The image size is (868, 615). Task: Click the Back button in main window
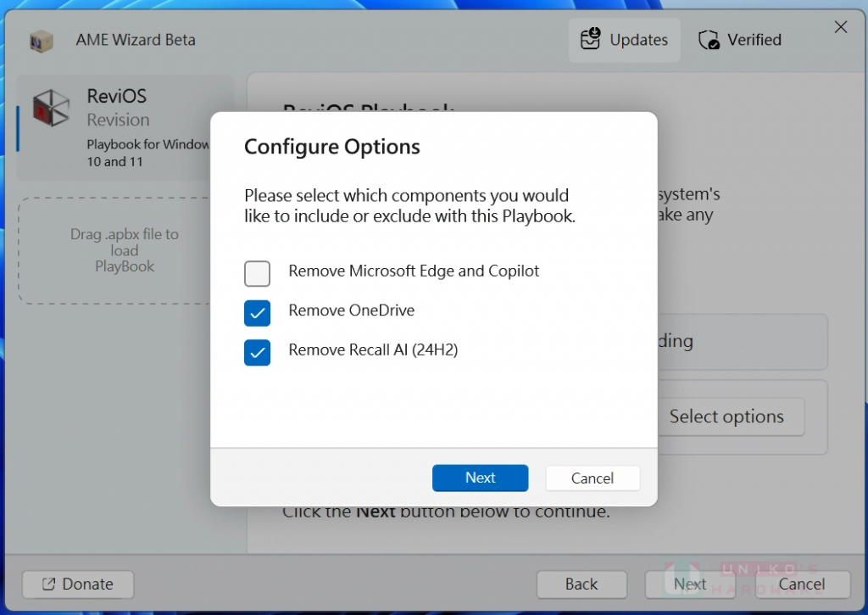pos(581,584)
